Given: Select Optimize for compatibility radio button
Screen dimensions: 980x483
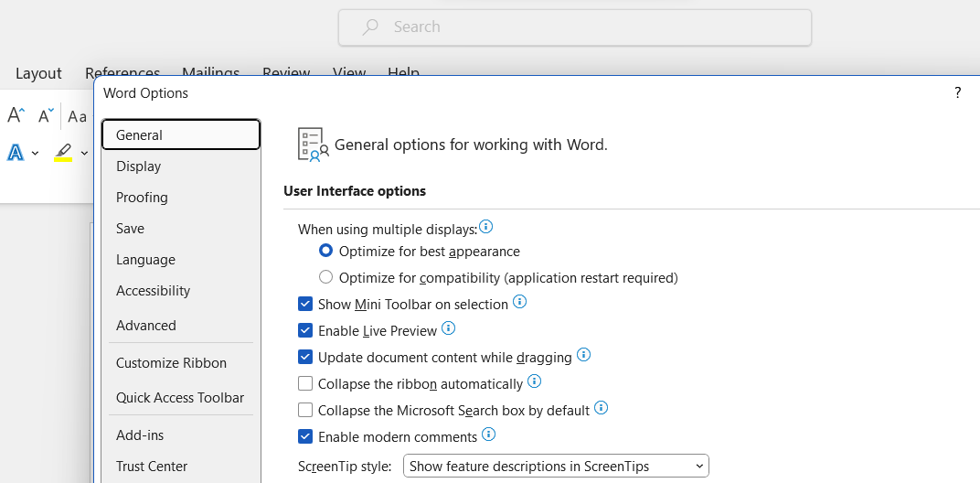Looking at the screenshot, I should point(325,277).
